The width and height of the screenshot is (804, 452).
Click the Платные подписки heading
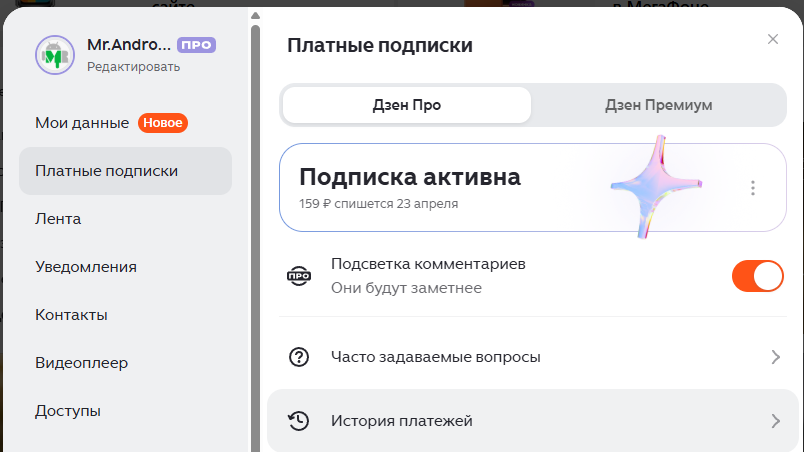coord(380,45)
